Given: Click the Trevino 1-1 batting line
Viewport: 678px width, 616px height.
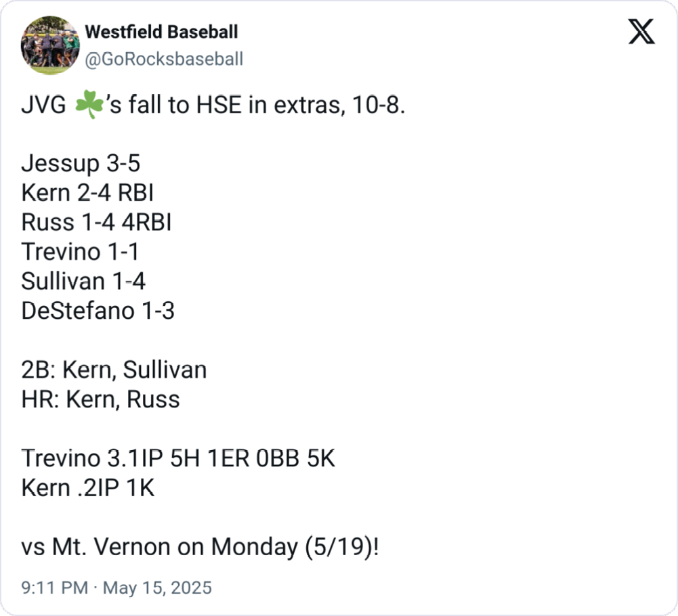Looking at the screenshot, I should [x=80, y=252].
